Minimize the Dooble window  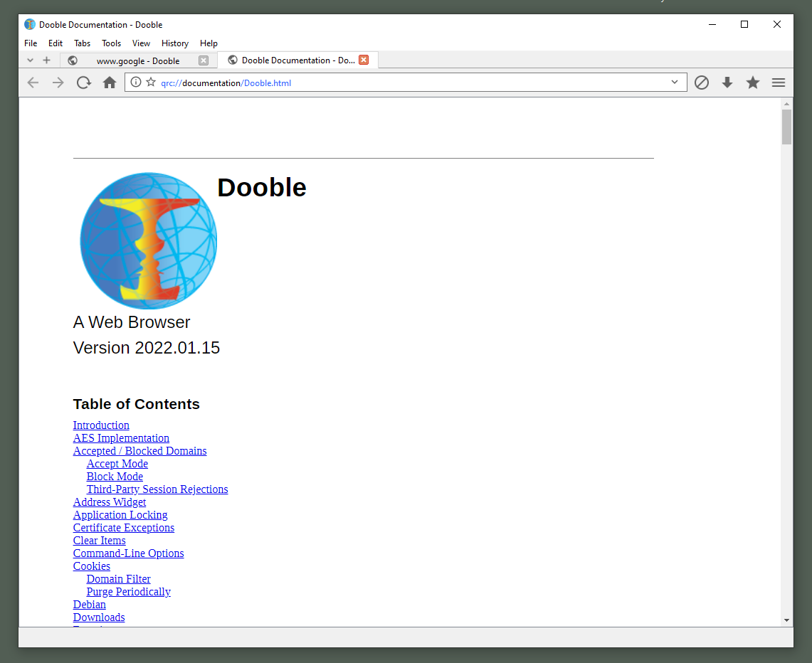pos(712,24)
